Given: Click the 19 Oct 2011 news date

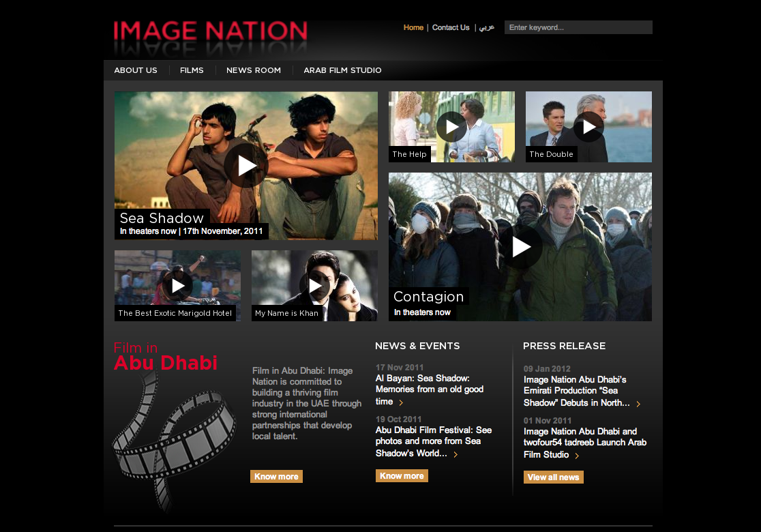Looking at the screenshot, I should click(398, 419).
